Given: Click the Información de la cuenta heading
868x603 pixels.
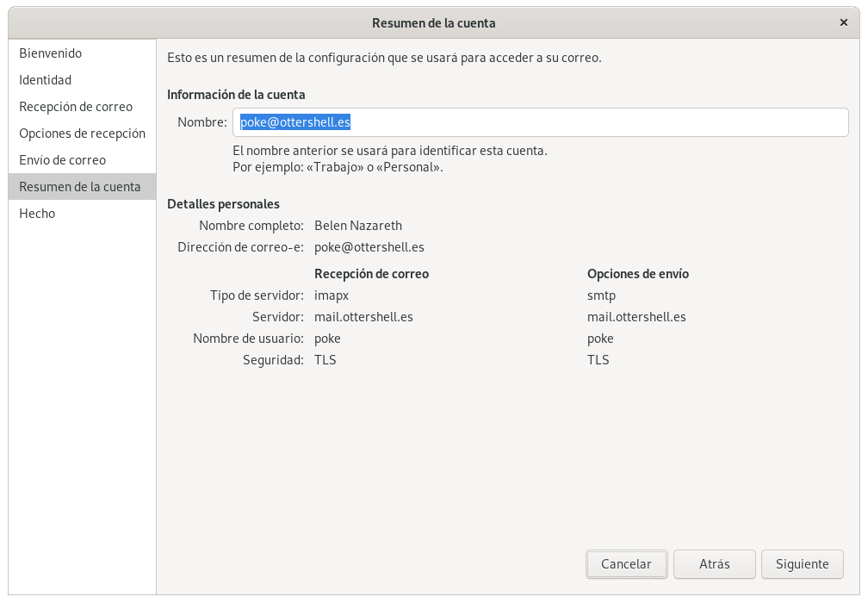Looking at the screenshot, I should [x=236, y=95].
